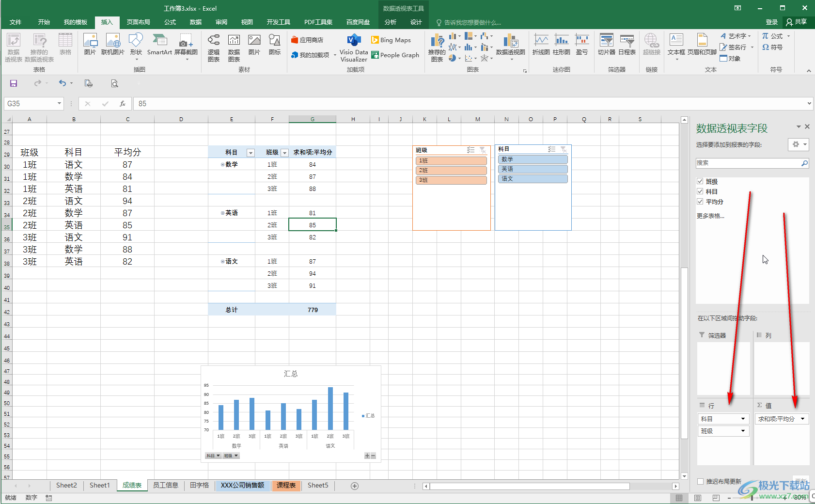Open print preview from quick toolbar
Viewport: 815px width, 504px height.
[114, 83]
